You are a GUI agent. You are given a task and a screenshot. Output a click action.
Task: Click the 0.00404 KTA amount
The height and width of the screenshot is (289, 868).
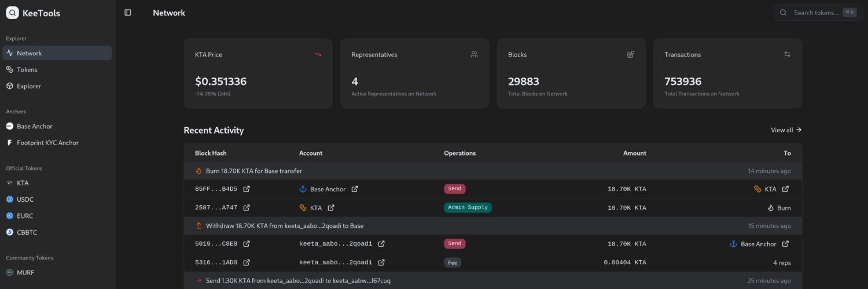pos(625,262)
